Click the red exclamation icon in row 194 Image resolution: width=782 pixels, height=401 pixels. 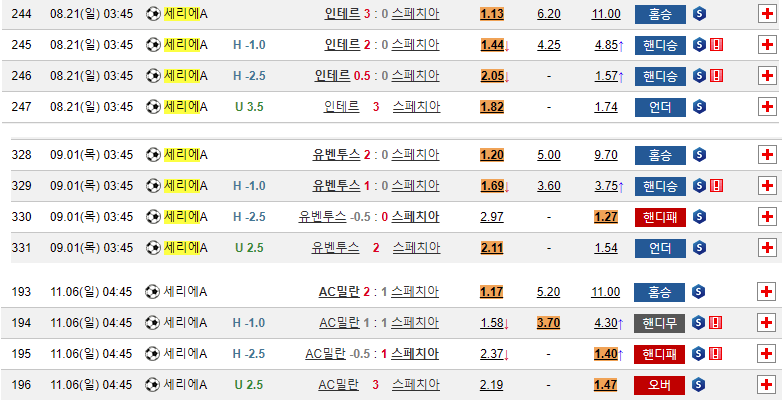pos(715,323)
